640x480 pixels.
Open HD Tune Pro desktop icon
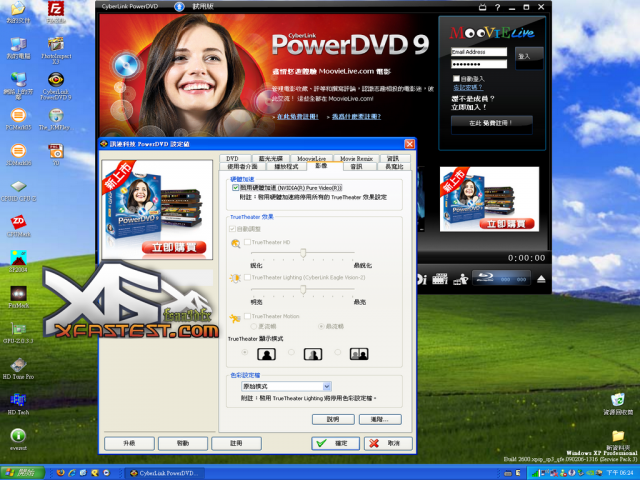click(18, 369)
